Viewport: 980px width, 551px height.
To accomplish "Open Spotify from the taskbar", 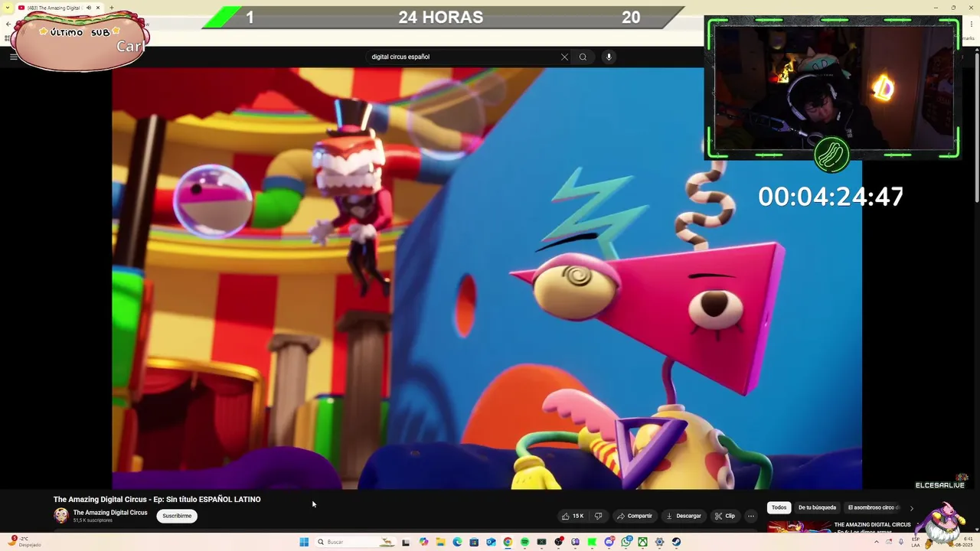I will (524, 542).
